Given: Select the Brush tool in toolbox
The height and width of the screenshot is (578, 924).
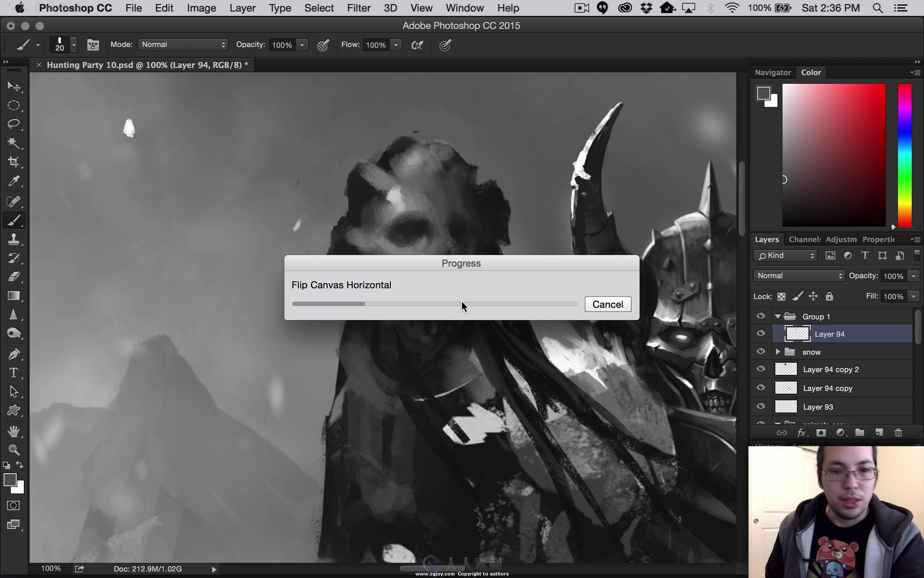Looking at the screenshot, I should (x=14, y=221).
